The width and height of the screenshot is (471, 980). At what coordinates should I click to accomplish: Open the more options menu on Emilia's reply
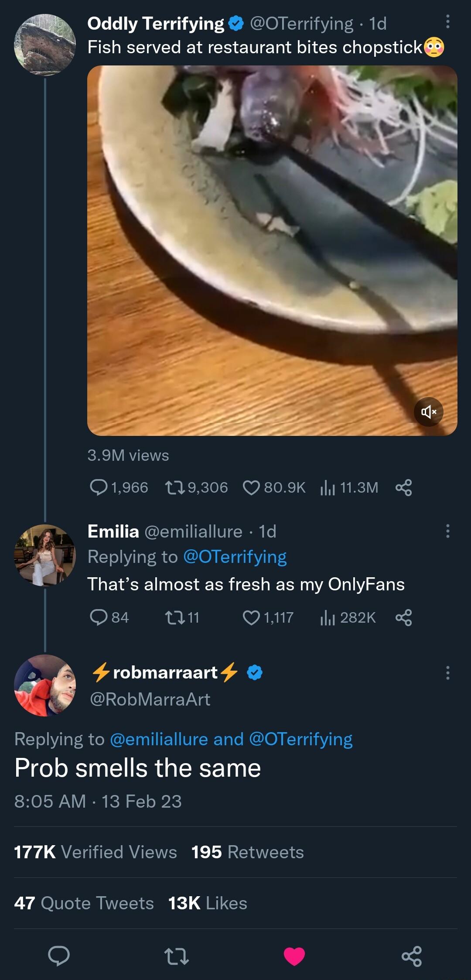pyautogui.click(x=447, y=530)
